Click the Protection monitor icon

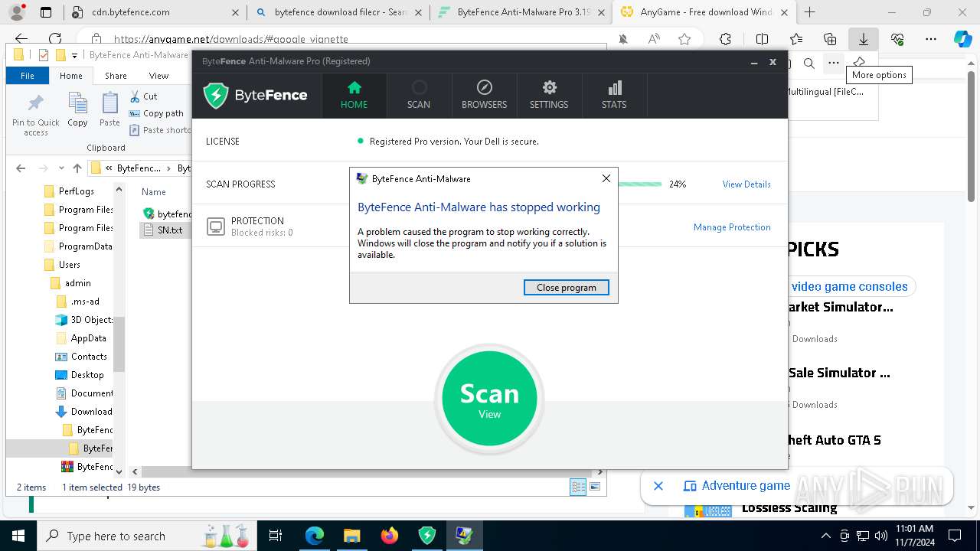(x=216, y=227)
